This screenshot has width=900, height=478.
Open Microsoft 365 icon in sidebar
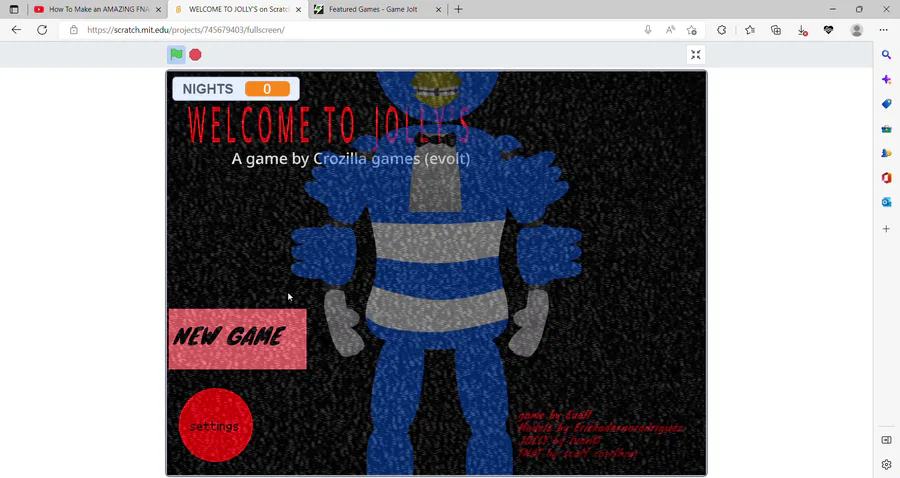tap(886, 178)
